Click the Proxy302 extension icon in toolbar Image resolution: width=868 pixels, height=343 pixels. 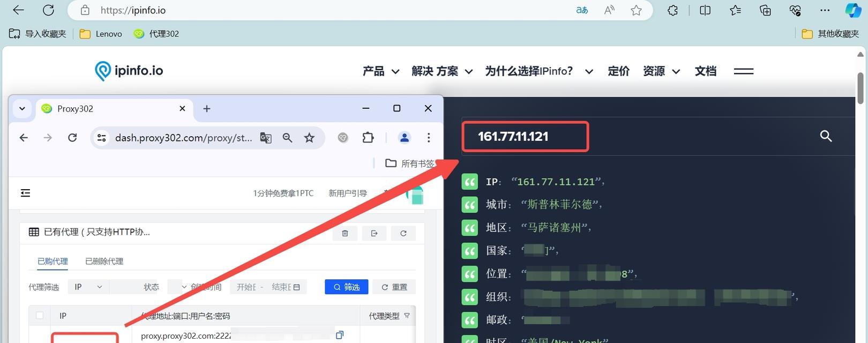[343, 138]
